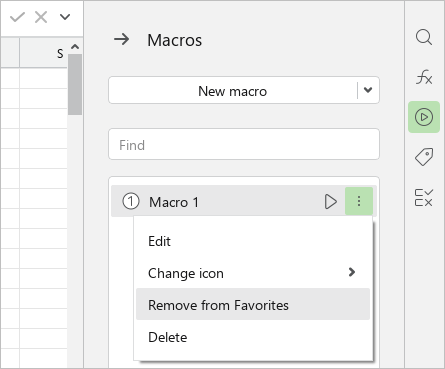
Task: Open the functions (fx) sidebar icon
Action: (x=424, y=77)
